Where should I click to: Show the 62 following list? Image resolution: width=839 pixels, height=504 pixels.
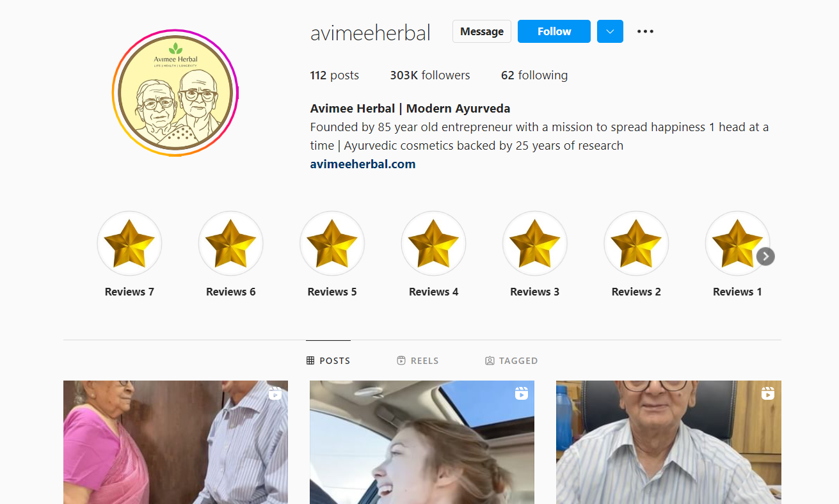pos(534,75)
